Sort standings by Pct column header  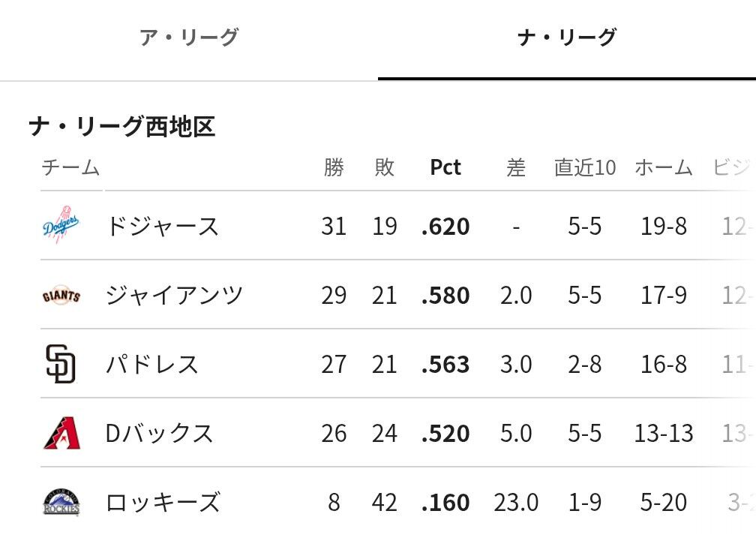point(445,167)
